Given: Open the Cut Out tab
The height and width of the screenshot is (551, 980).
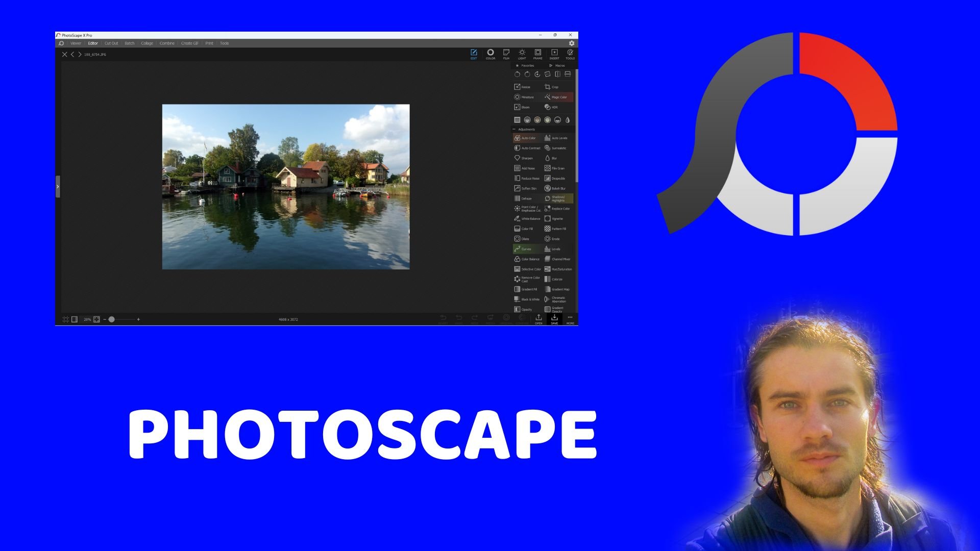Looking at the screenshot, I should point(111,43).
